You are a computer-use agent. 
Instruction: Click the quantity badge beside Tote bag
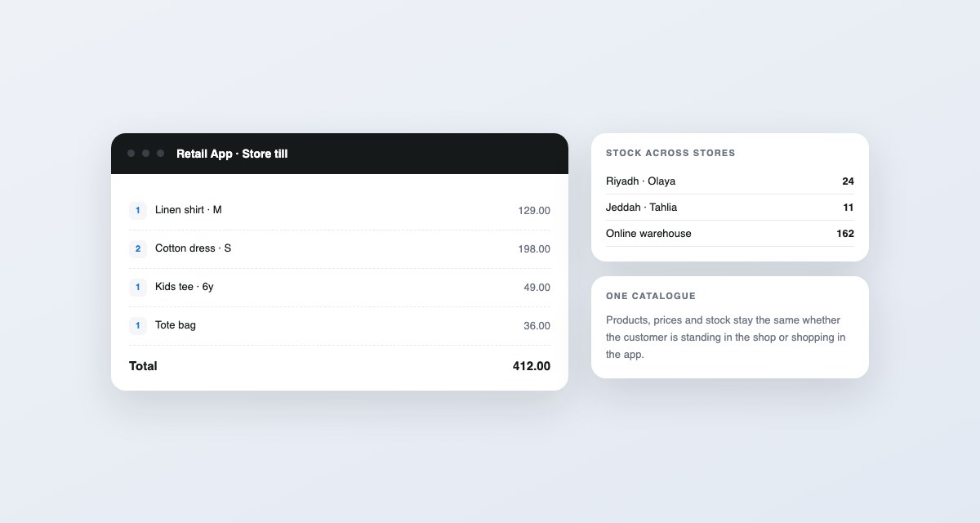138,326
